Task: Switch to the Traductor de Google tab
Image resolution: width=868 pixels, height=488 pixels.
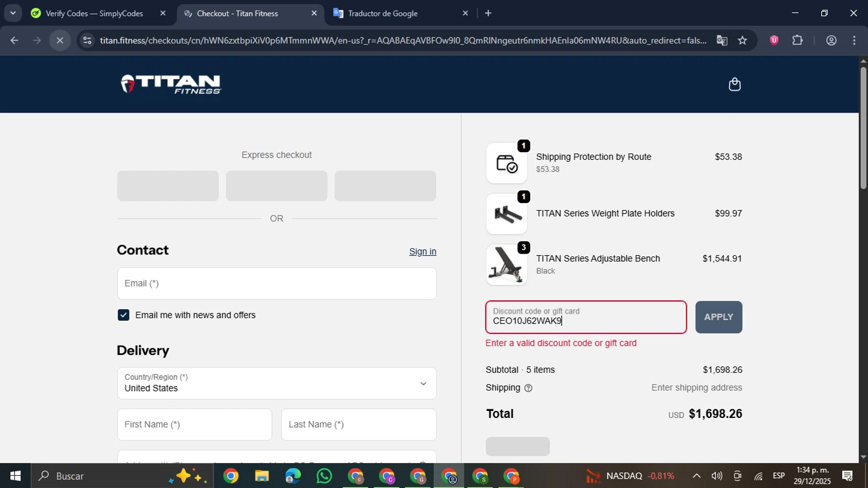Action: [x=383, y=13]
